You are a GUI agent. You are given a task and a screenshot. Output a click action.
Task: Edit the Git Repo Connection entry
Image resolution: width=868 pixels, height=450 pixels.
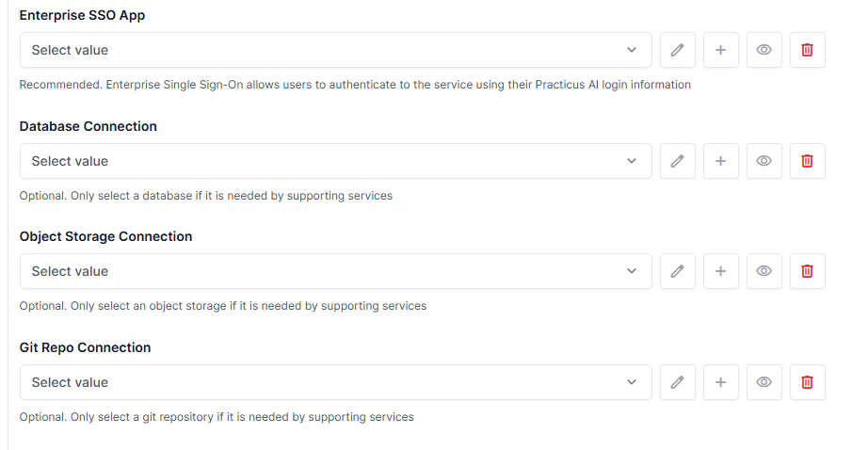(x=677, y=382)
